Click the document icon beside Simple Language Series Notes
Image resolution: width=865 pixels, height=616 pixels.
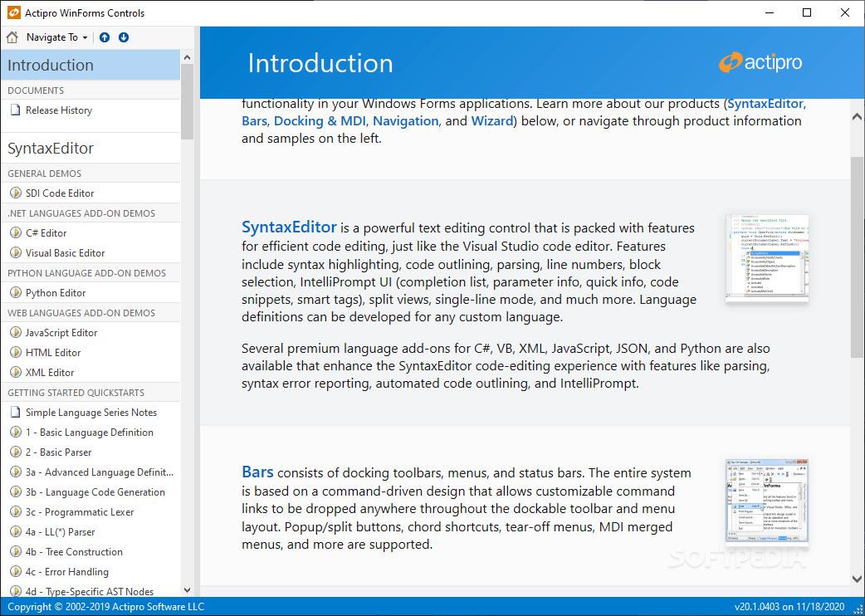click(x=16, y=413)
